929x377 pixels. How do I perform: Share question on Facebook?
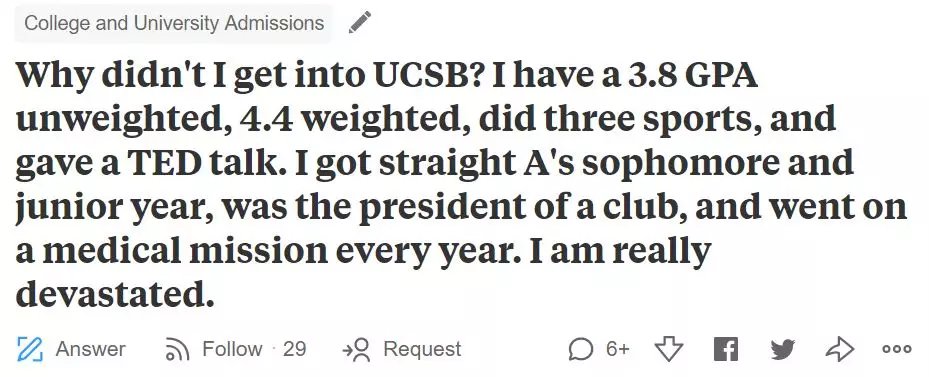pyautogui.click(x=726, y=349)
